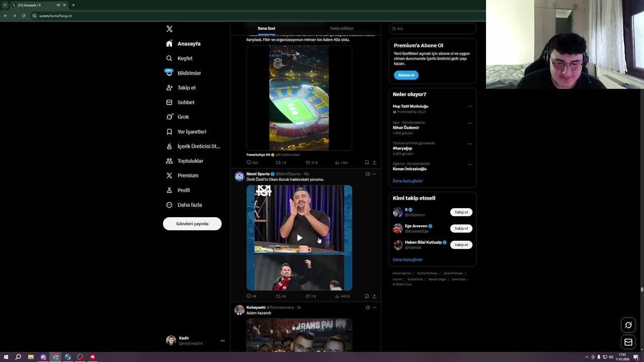Screen dimensions: 644x362
Task: Switch to Sana özel tab
Action: 267,29
